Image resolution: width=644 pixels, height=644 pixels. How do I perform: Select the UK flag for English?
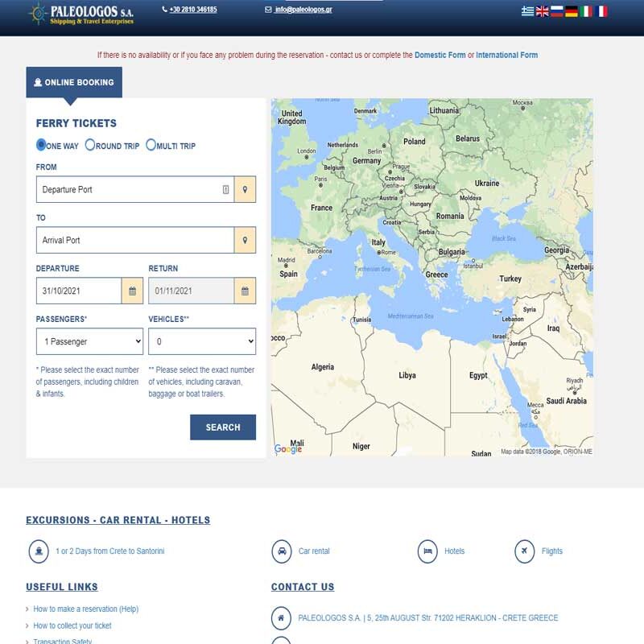tap(543, 11)
